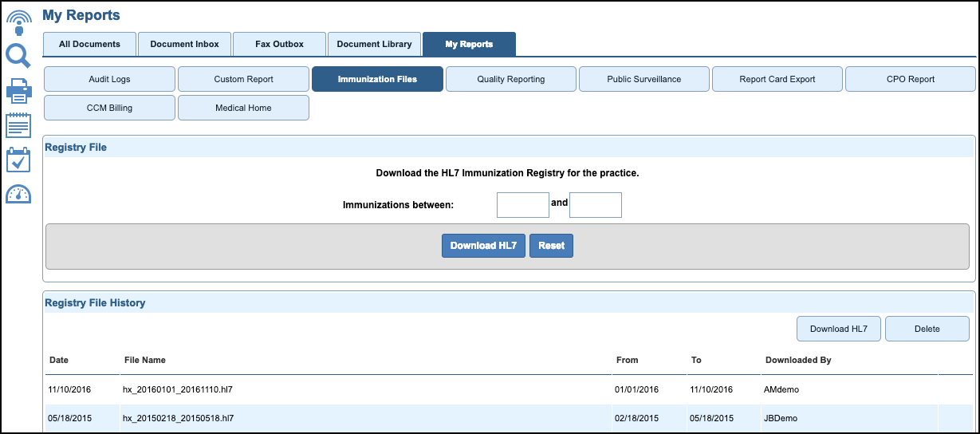Viewport: 980px width, 434px height.
Task: Open the Audit Logs report
Action: click(109, 80)
